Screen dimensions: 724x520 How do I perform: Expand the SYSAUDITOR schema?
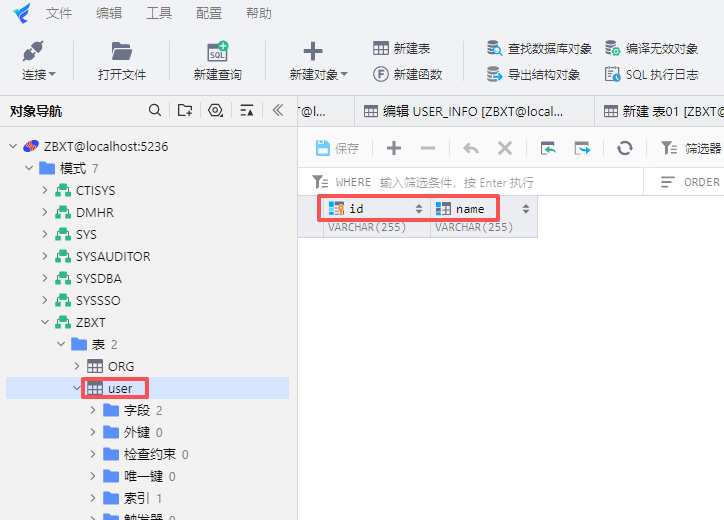pos(45,256)
